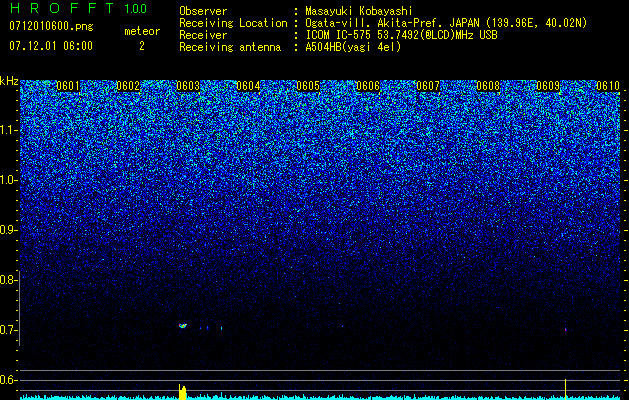Click the 0.6 kHz frequency axis label
This screenshot has height=400, width=629.
(7, 380)
